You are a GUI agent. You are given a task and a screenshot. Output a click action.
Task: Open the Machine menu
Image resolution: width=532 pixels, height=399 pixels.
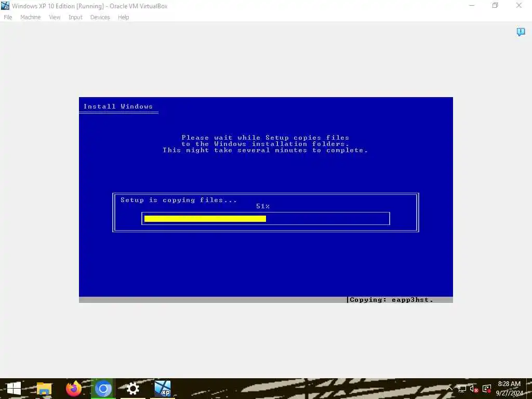tap(31, 17)
